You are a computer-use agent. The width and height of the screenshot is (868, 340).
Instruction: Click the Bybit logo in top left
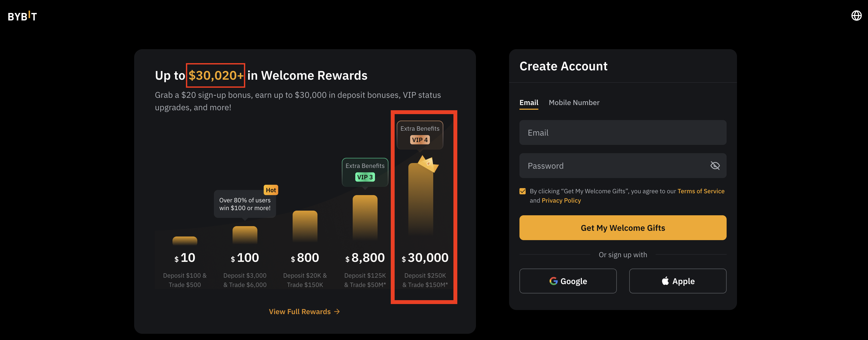pos(23,16)
